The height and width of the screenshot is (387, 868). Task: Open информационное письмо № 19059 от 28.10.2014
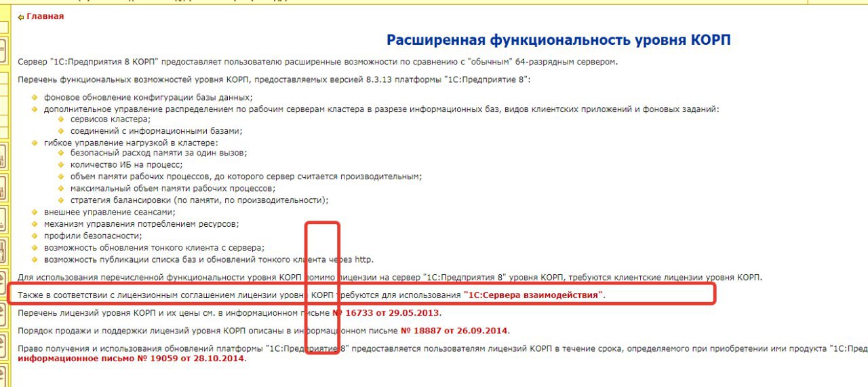pyautogui.click(x=131, y=358)
